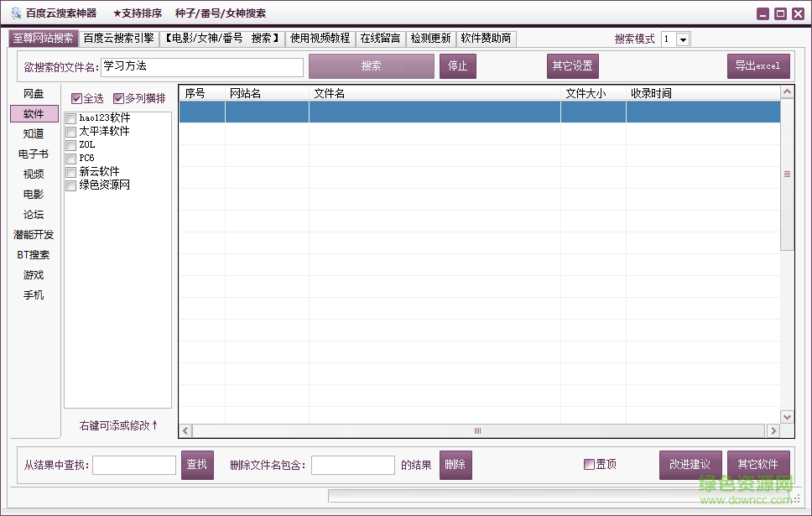Switch to the BT搜索 category
The width and height of the screenshot is (812, 516).
(x=33, y=254)
